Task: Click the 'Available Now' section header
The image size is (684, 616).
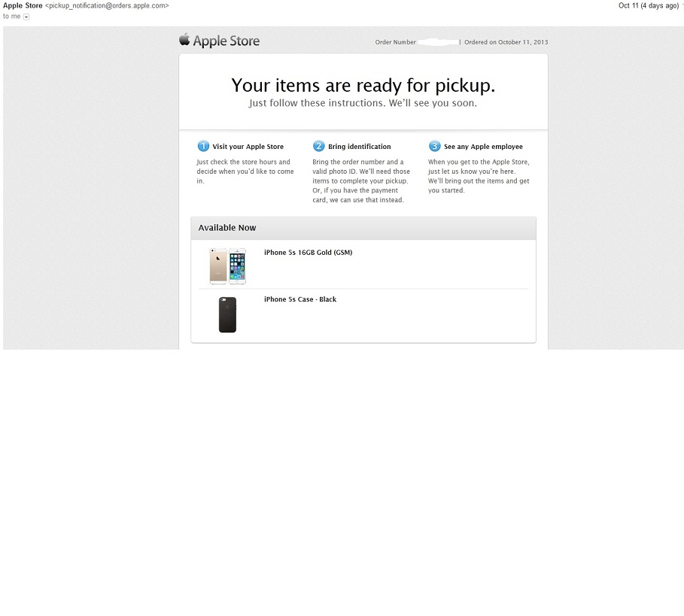Action: (x=363, y=228)
